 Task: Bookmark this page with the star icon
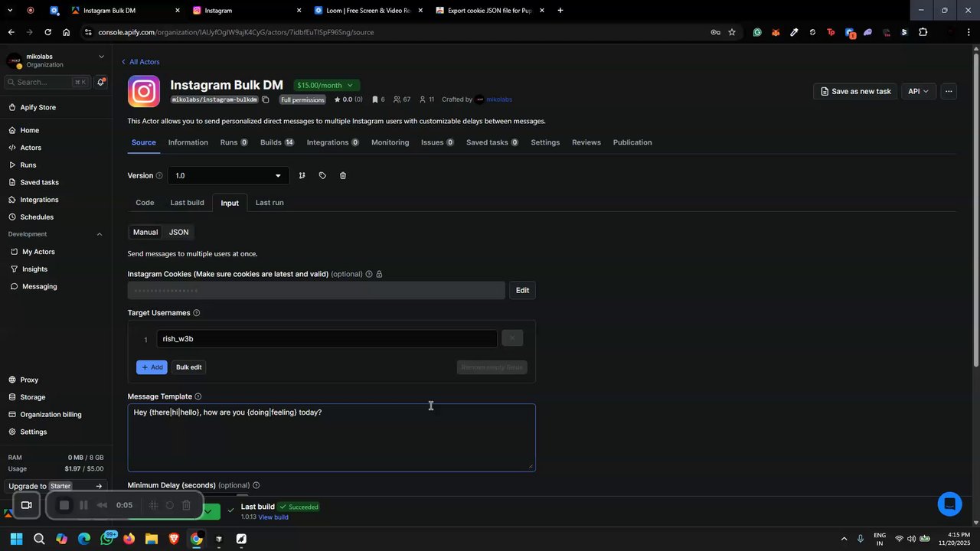(732, 32)
